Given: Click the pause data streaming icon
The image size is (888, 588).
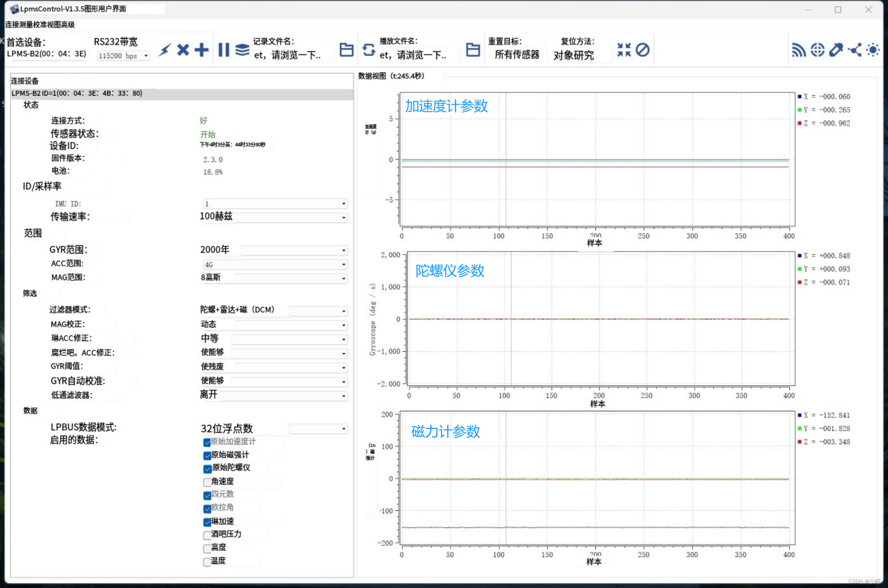Looking at the screenshot, I should [224, 49].
